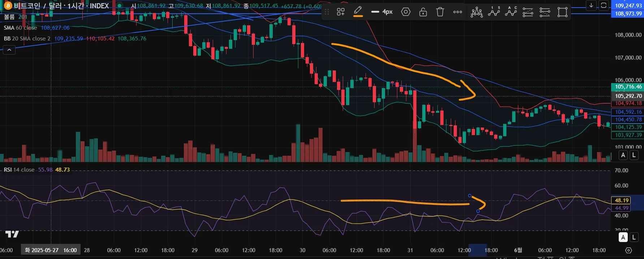The width and height of the screenshot is (644, 259).
Task: Click the Bitcoin symbol logo
Action: click(7, 5)
